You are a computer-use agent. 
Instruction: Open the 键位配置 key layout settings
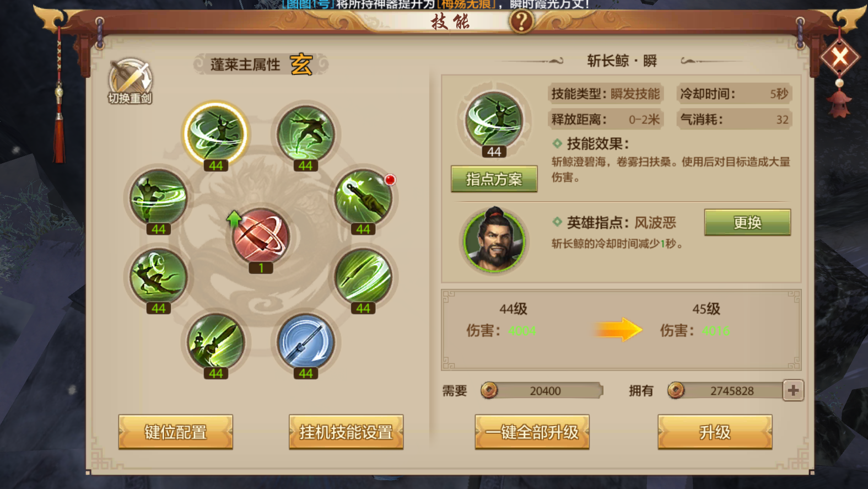(x=176, y=432)
